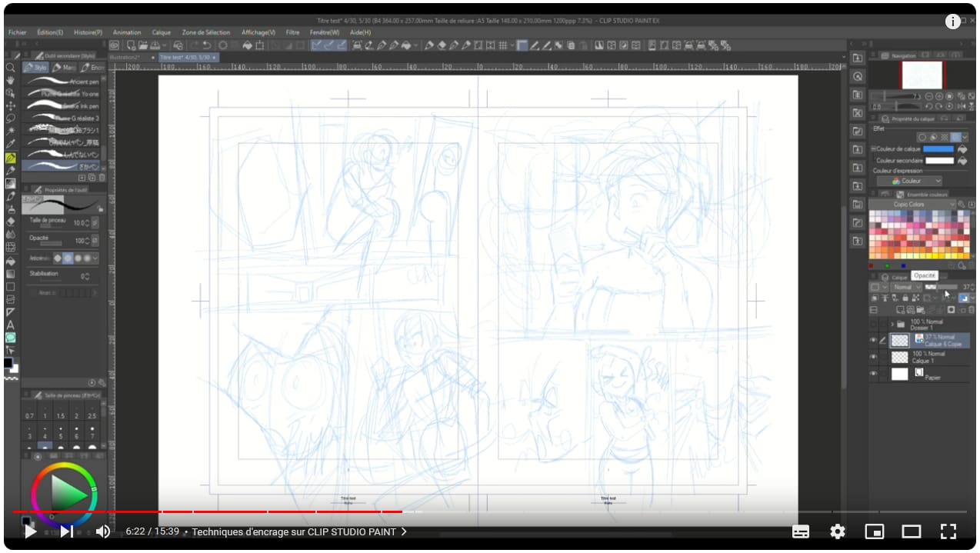The height and width of the screenshot is (553, 980).
Task: Select the Eyedropper tool
Action: pyautogui.click(x=11, y=144)
